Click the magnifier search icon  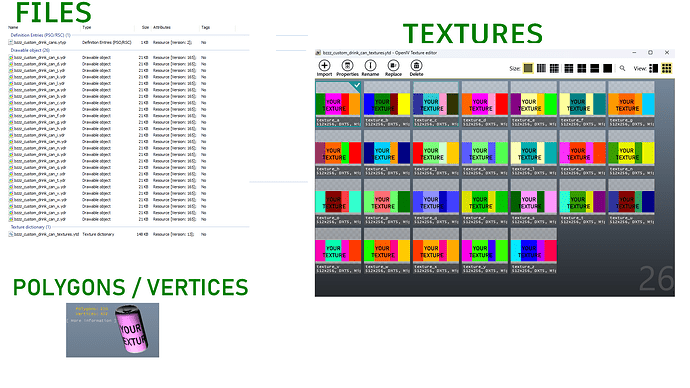tap(622, 68)
